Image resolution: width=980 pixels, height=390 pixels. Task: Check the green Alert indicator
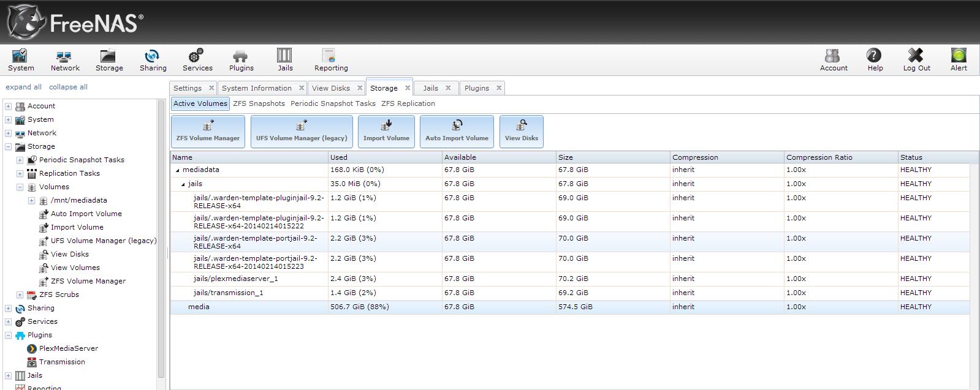point(959,60)
